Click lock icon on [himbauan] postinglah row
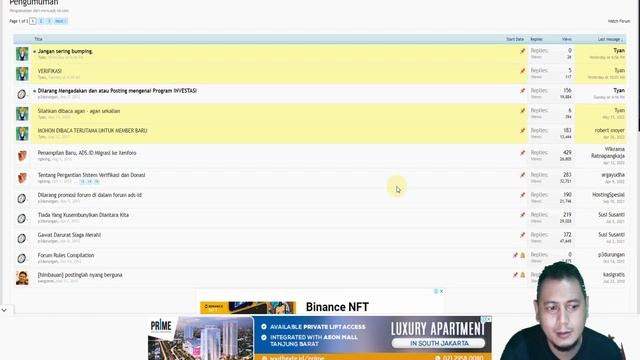 [x=522, y=275]
